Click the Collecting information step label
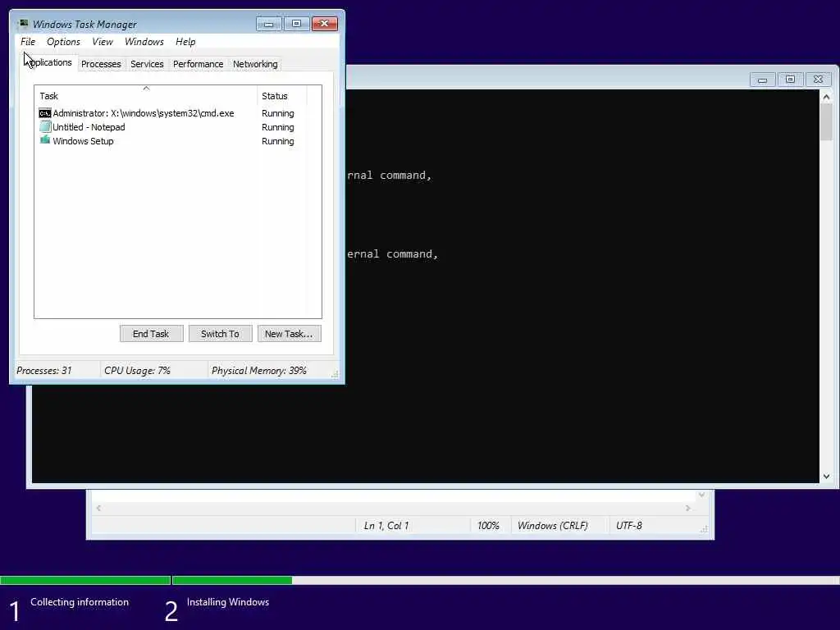This screenshot has height=630, width=840. 80,602
